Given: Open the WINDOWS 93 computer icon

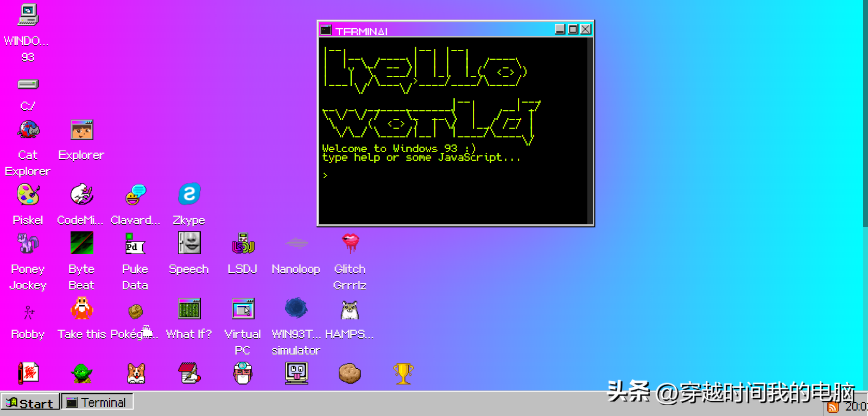Looking at the screenshot, I should [27, 15].
